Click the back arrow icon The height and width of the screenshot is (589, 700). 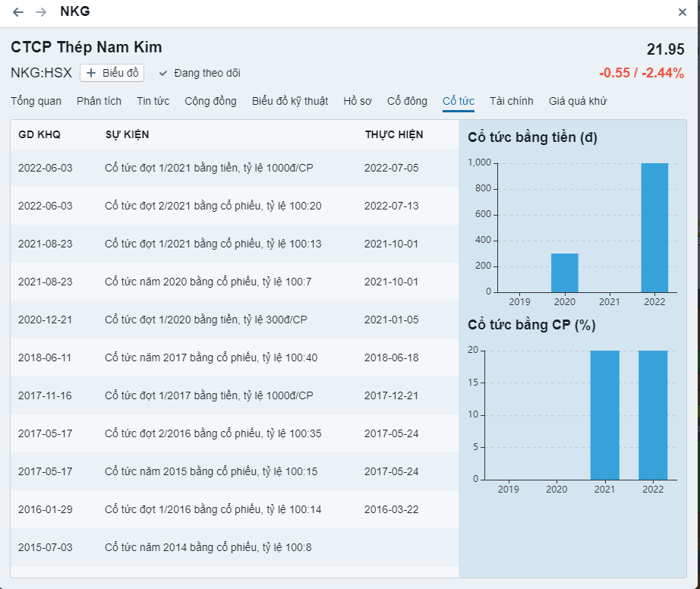pos(18,12)
